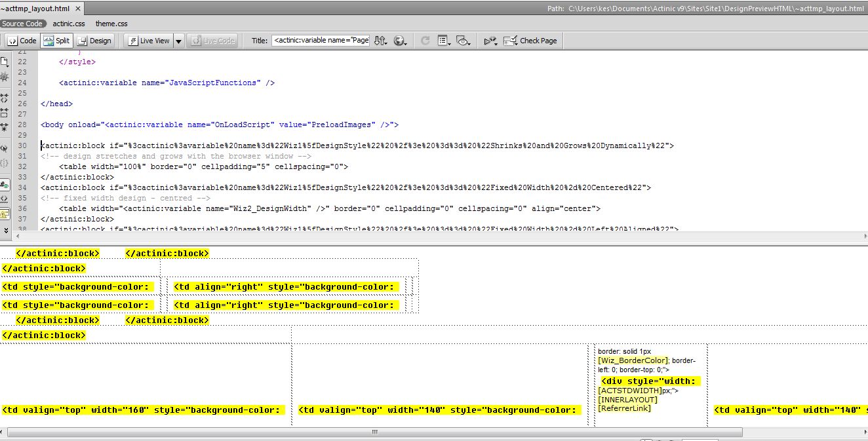Viewport: 868px width, 441px height.
Task: Expand the Live View options dropdown arrow
Action: click(x=178, y=41)
